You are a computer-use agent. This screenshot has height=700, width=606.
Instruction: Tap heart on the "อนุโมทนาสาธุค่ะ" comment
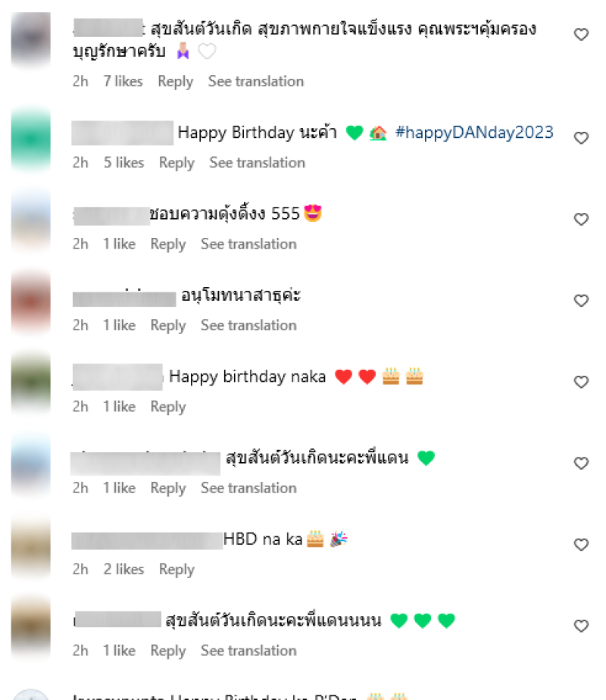[581, 301]
